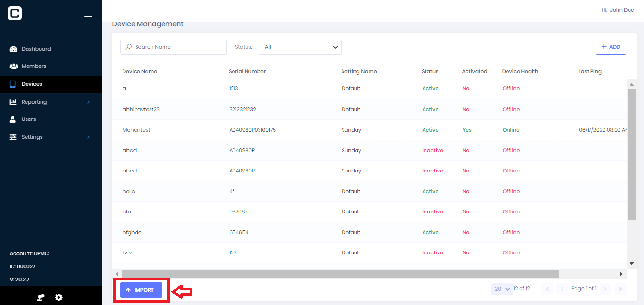The height and width of the screenshot is (305, 644).
Task: Select the device named cfc
Action: [x=127, y=212]
